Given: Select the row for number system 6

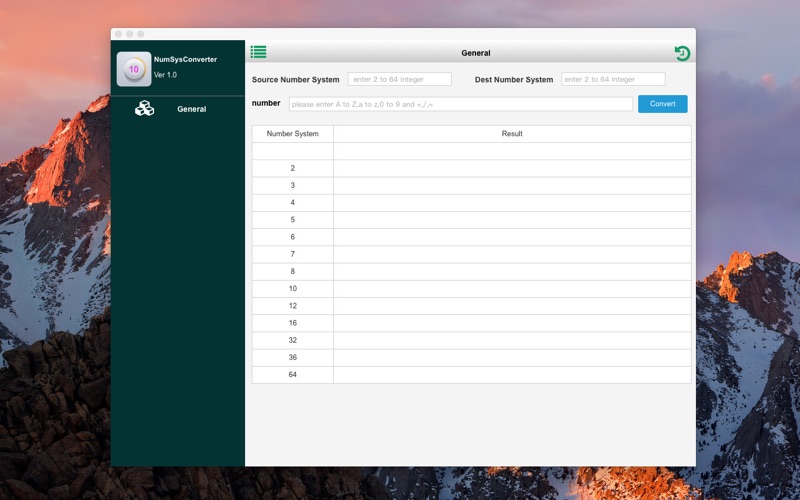Looking at the screenshot, I should point(471,237).
